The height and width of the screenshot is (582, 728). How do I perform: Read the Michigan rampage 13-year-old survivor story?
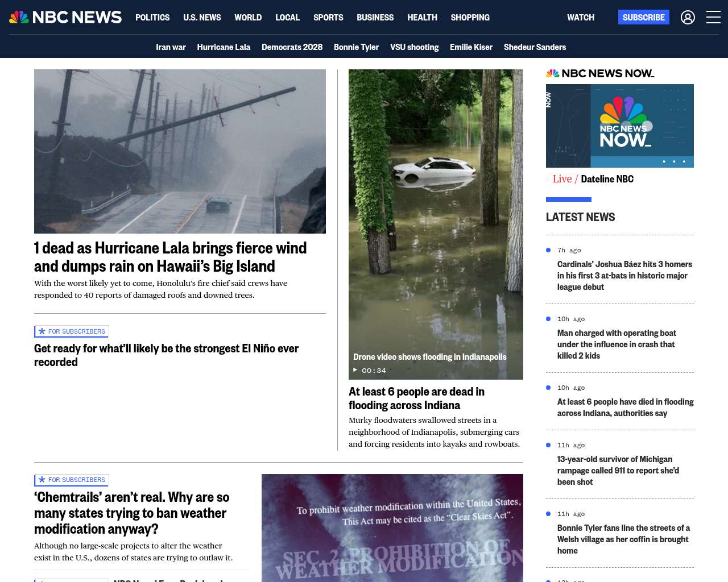(618, 471)
